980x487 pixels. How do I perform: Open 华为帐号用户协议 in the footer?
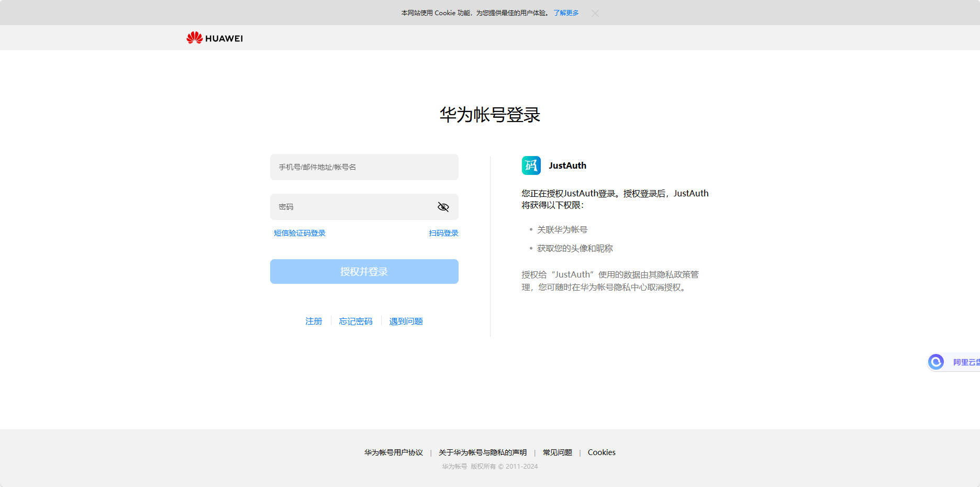click(394, 452)
